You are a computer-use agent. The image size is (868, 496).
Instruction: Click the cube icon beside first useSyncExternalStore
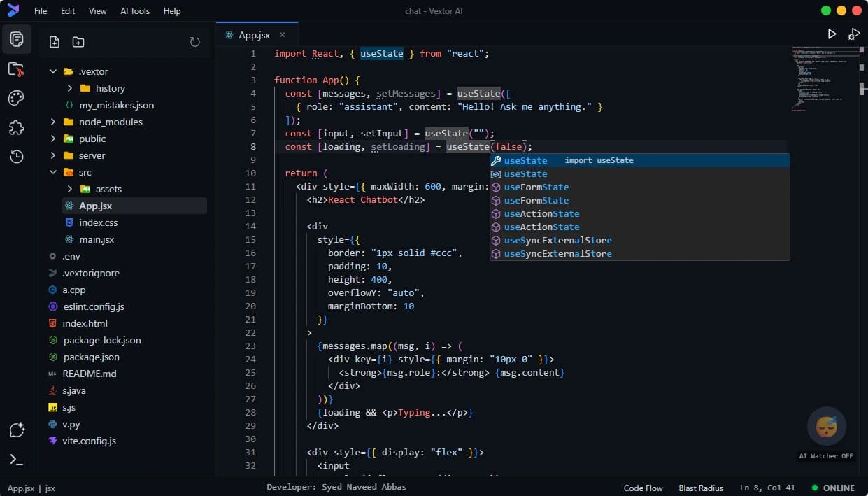point(496,240)
